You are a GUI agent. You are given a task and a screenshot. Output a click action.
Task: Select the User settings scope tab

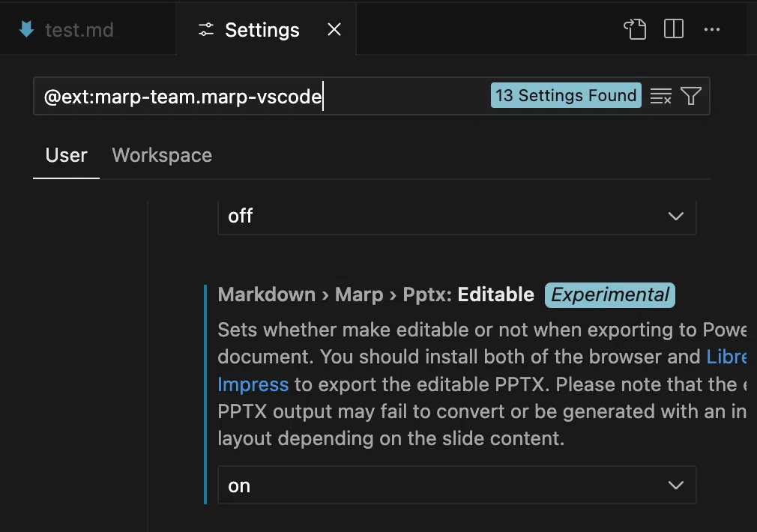pyautogui.click(x=66, y=155)
